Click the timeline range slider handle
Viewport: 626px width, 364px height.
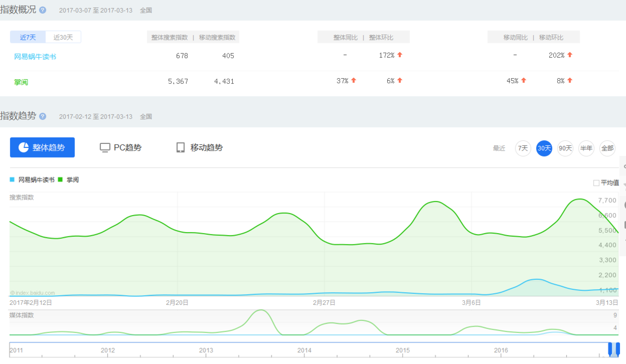(613, 349)
